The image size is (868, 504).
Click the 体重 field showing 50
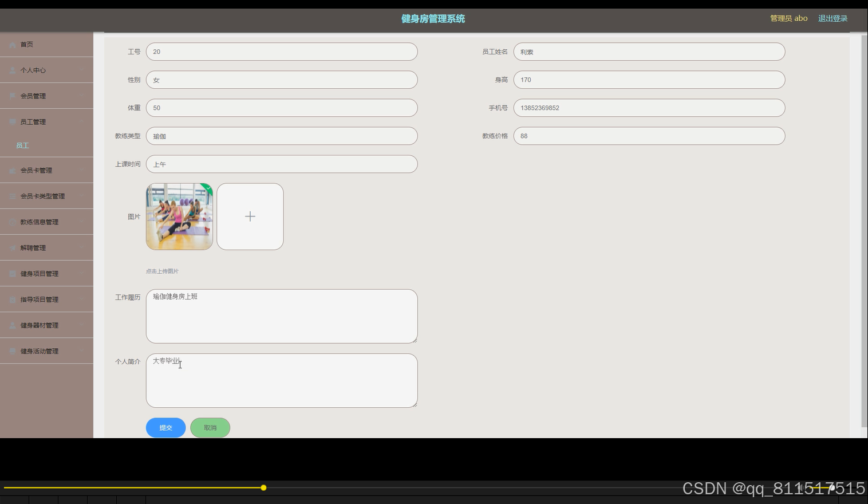coord(282,108)
